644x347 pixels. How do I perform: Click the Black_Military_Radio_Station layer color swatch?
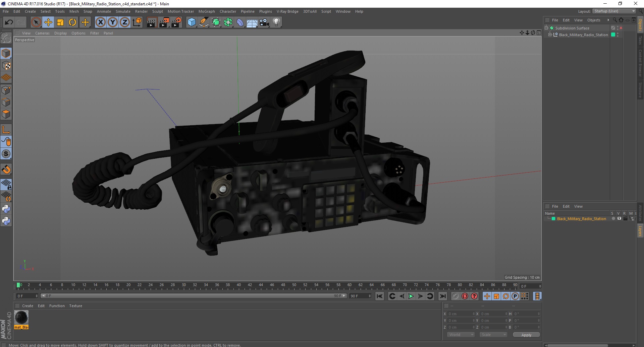tap(553, 219)
